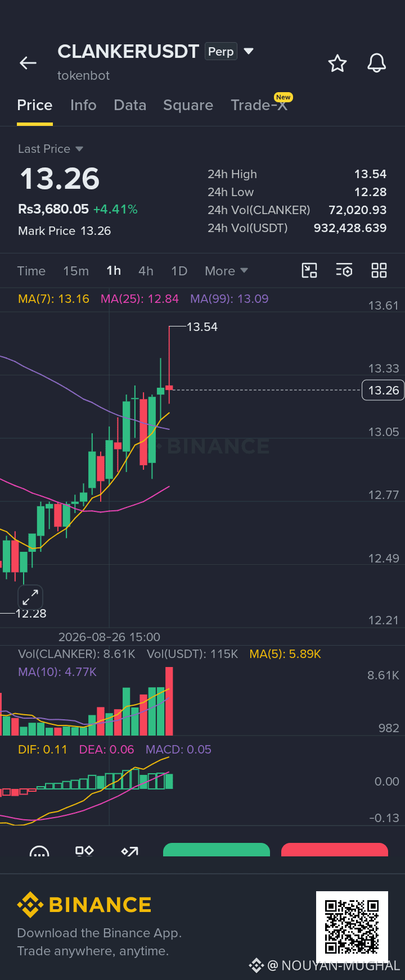Open the four-square grid layout icon
Screen dimensions: 405x980
pyautogui.click(x=379, y=270)
